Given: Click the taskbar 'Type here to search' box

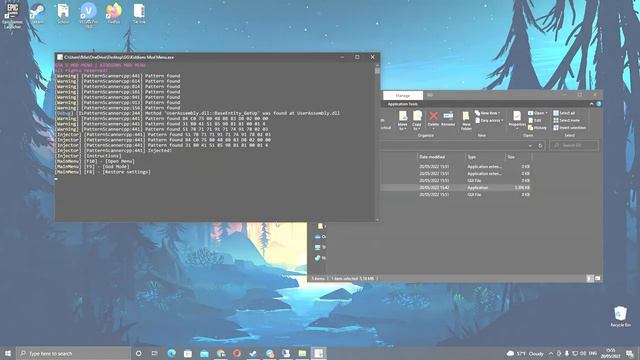Looking at the screenshot, I should click(x=73, y=353).
